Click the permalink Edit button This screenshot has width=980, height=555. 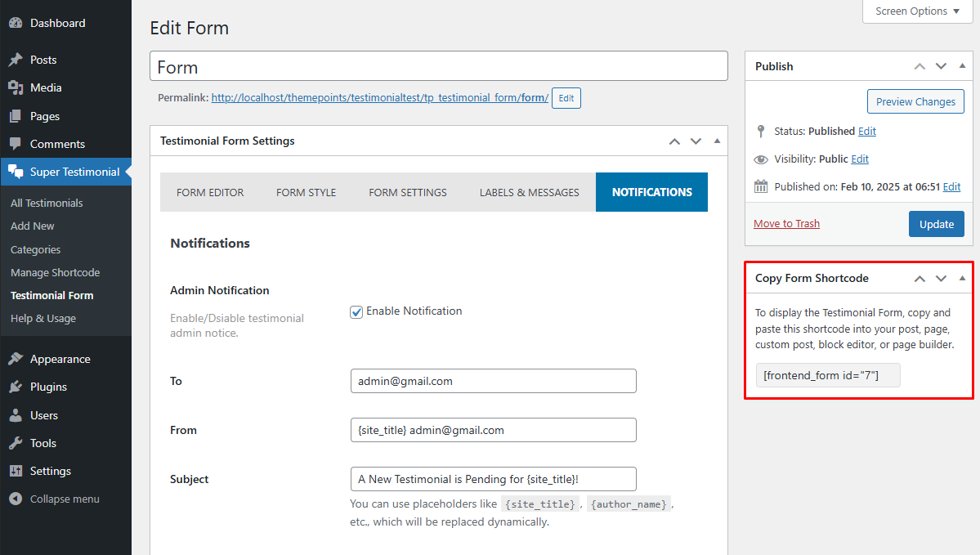[x=566, y=98]
